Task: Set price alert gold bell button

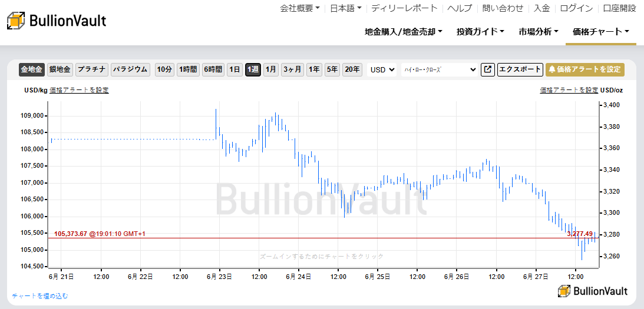Action: (x=585, y=69)
